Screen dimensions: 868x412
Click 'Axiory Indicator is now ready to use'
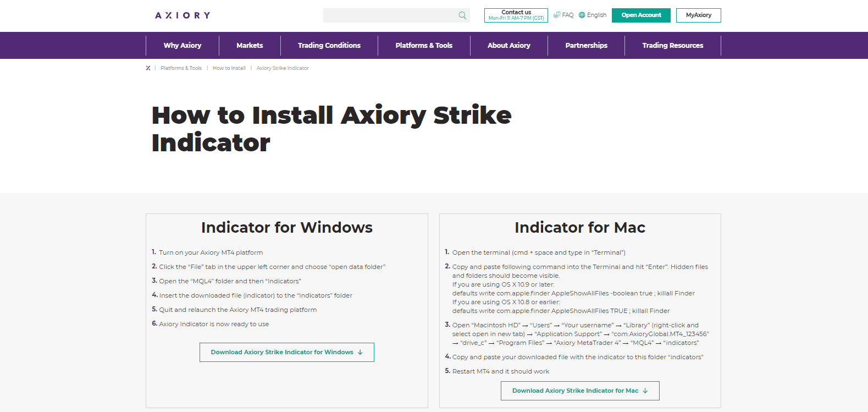214,325
